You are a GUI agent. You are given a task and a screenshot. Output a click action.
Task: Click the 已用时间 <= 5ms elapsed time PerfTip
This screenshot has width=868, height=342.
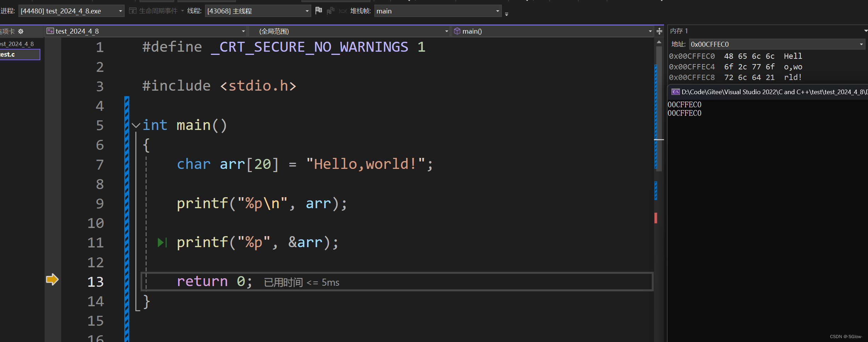click(302, 282)
